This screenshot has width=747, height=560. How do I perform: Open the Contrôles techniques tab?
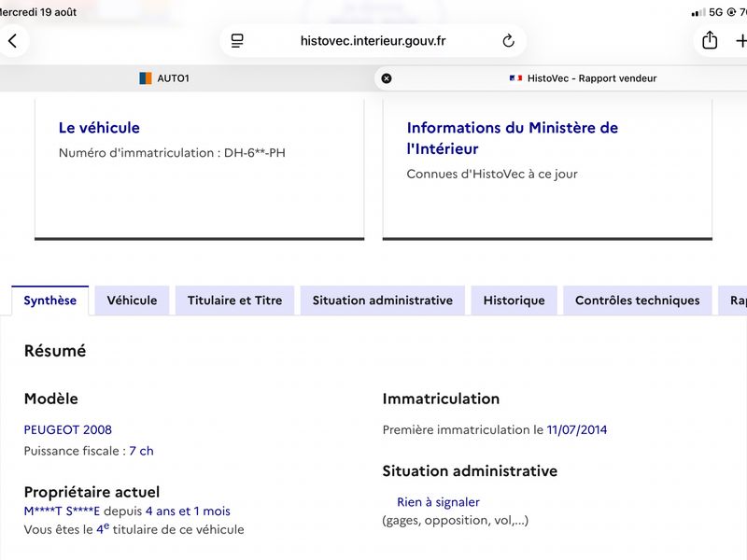[638, 301]
